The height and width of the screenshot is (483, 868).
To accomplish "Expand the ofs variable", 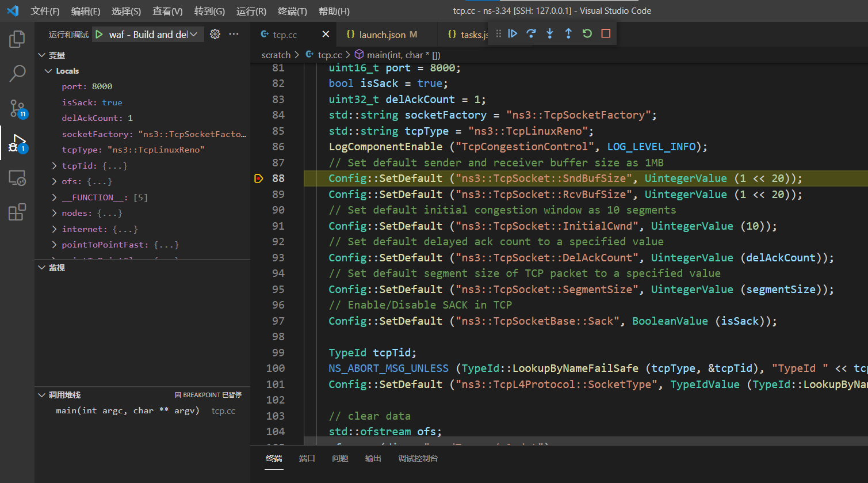I will [x=55, y=181].
